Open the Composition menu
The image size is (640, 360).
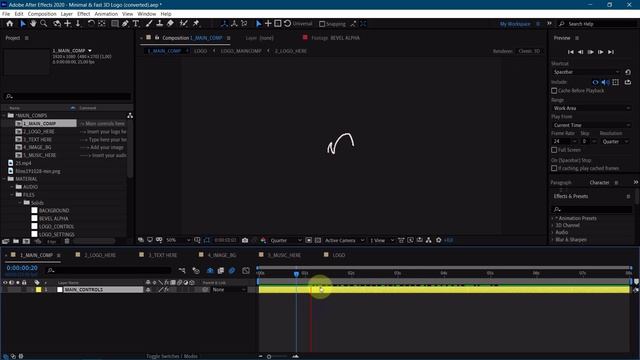42,14
